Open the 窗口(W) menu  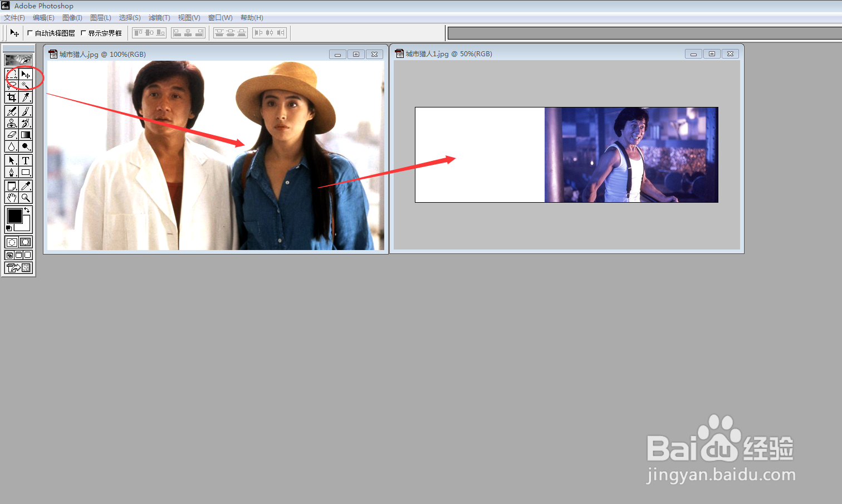(x=221, y=18)
